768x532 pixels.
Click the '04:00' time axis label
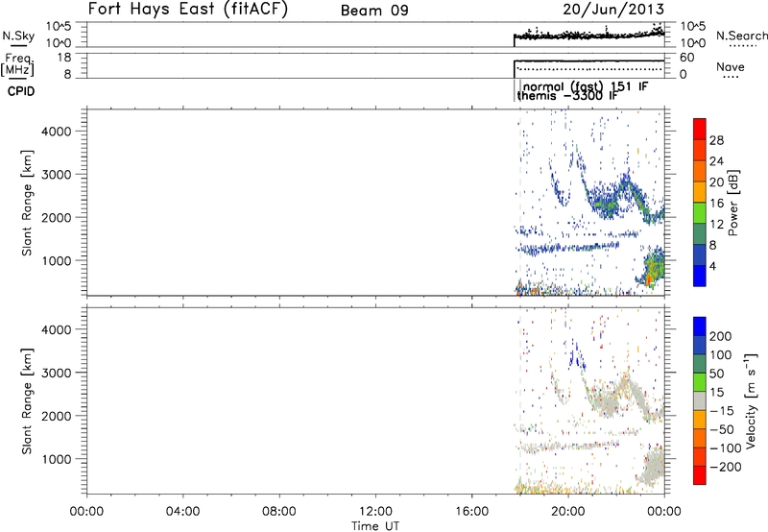pos(182,512)
